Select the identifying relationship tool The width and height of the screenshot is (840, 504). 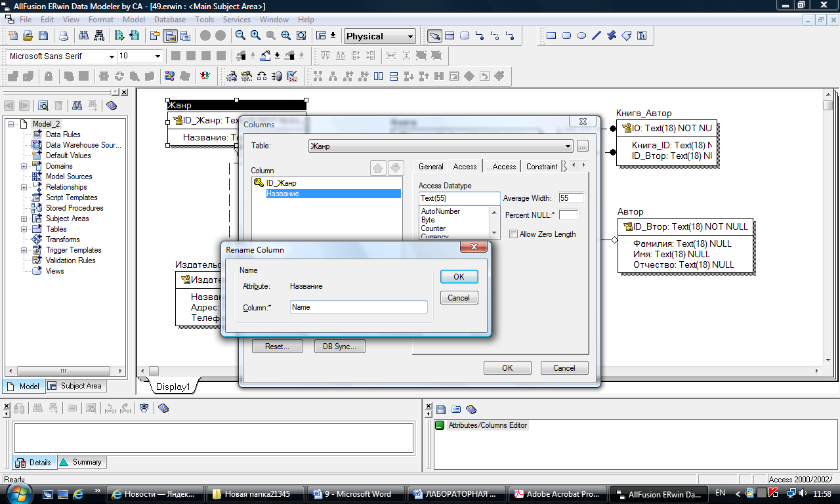[x=480, y=36]
